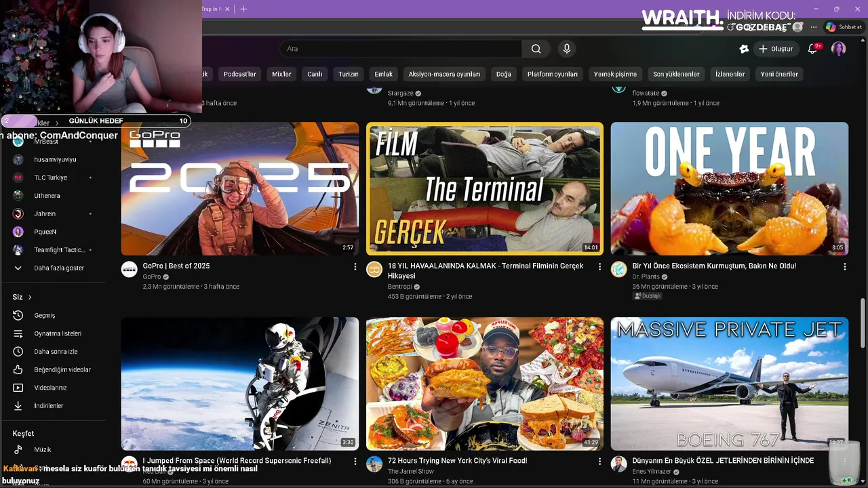Viewport: 868px width, 488px height.
Task: Click GoPro channel avatar under the video
Action: 130,270
